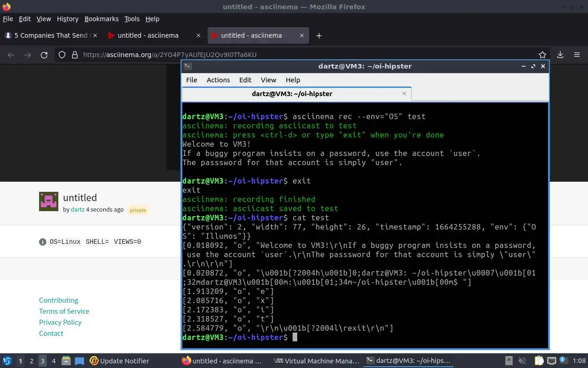Image resolution: width=588 pixels, height=368 pixels.
Task: Open the dartz author profile link
Action: [77, 209]
